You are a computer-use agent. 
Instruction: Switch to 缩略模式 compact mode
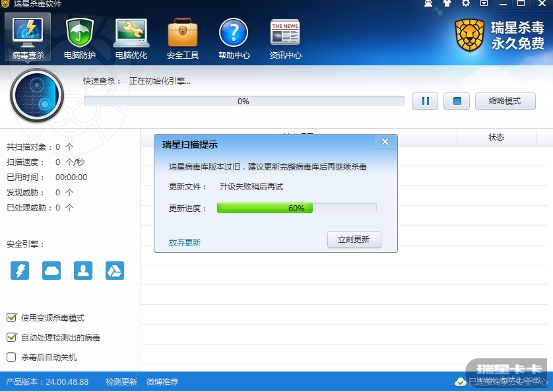[505, 101]
